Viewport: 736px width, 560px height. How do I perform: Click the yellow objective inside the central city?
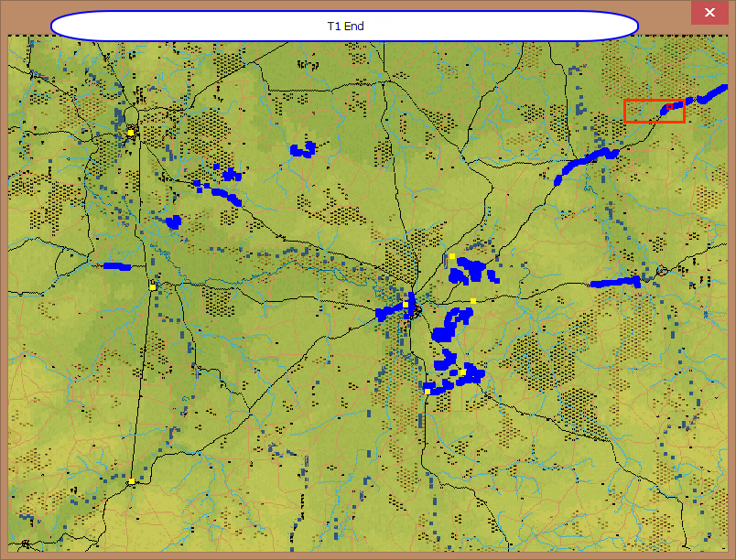coord(406,305)
